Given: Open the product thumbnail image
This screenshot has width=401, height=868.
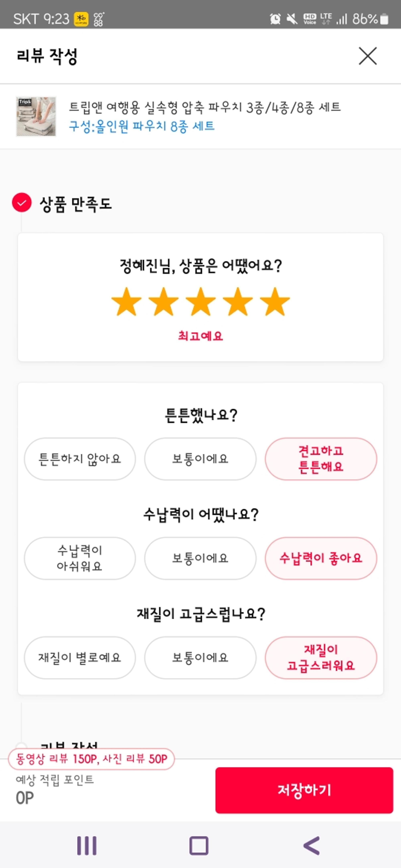Looking at the screenshot, I should click(x=36, y=117).
